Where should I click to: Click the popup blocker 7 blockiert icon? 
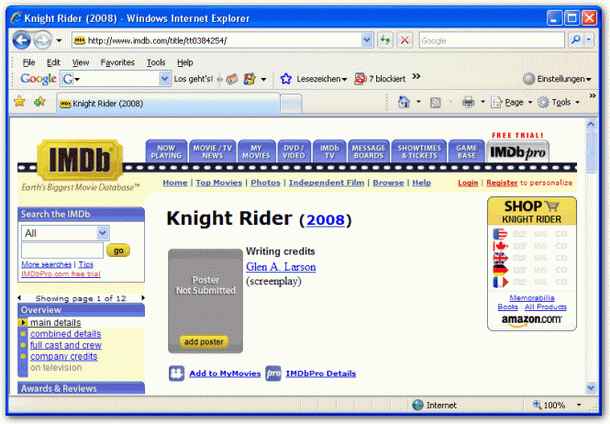[x=360, y=79]
